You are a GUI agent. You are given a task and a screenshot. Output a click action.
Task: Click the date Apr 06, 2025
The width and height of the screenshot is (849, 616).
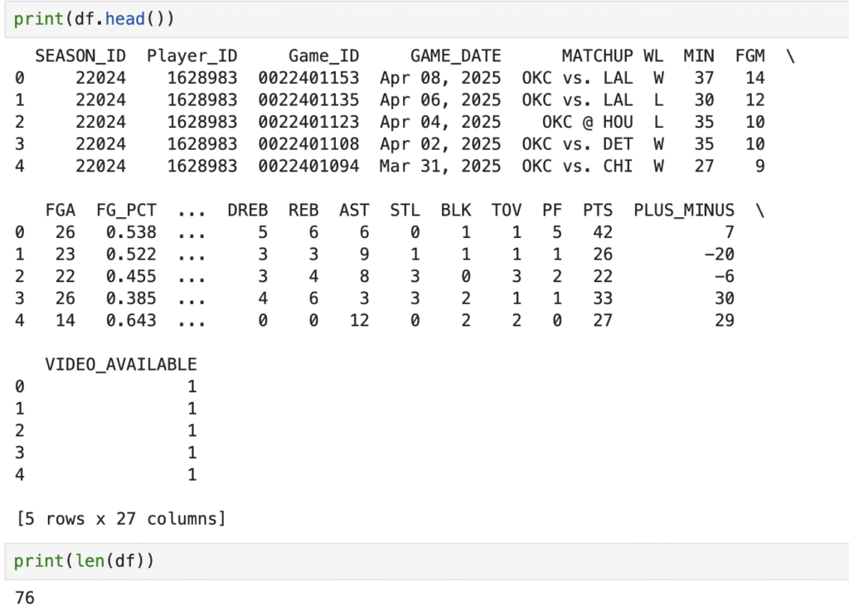click(440, 100)
